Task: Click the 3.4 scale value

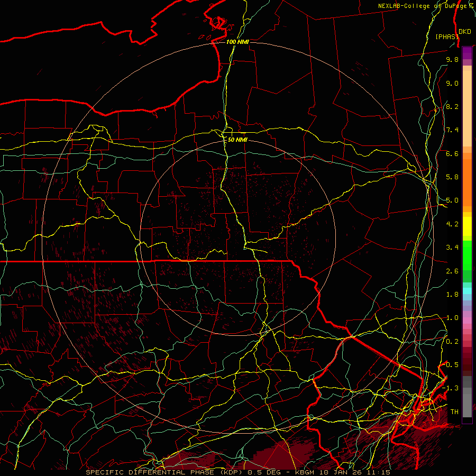Action: (452, 248)
